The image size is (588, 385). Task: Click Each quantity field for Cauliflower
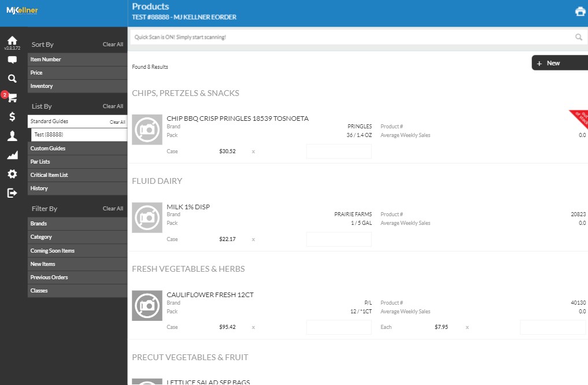coord(553,327)
